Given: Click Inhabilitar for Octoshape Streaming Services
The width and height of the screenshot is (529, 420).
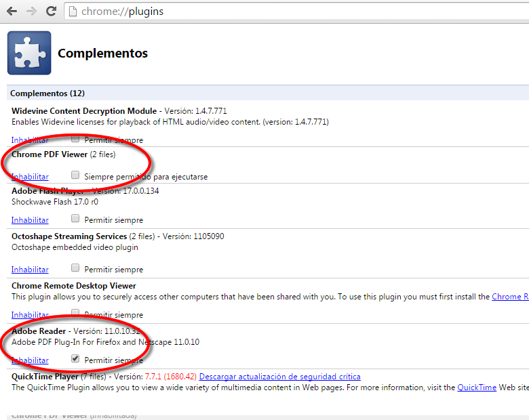Looking at the screenshot, I should [30, 269].
